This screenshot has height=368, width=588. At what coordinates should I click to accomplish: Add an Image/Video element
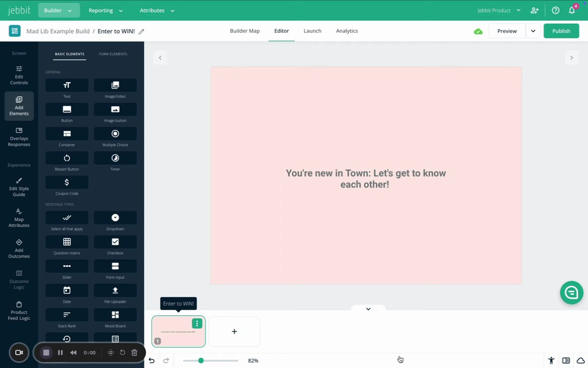[115, 85]
